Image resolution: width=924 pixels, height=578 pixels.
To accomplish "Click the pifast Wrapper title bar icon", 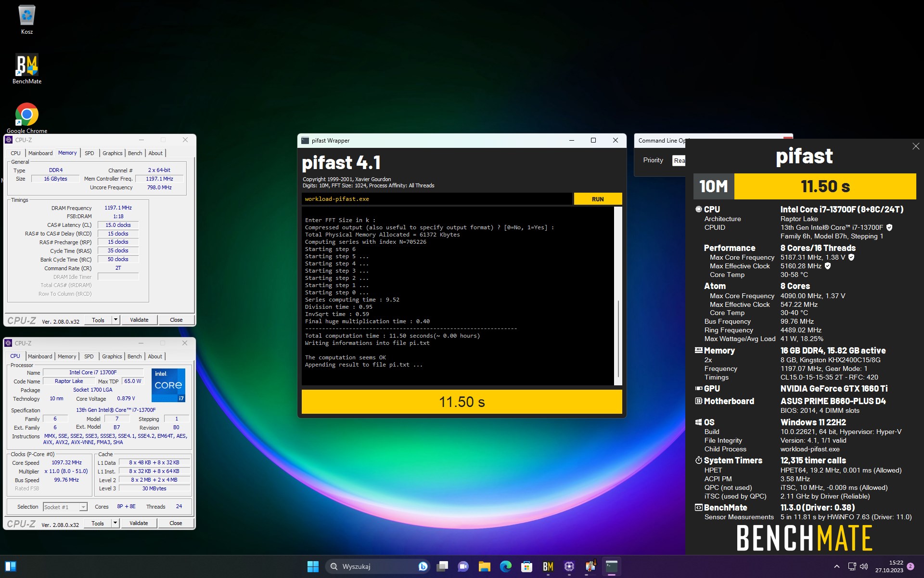I will coord(305,141).
